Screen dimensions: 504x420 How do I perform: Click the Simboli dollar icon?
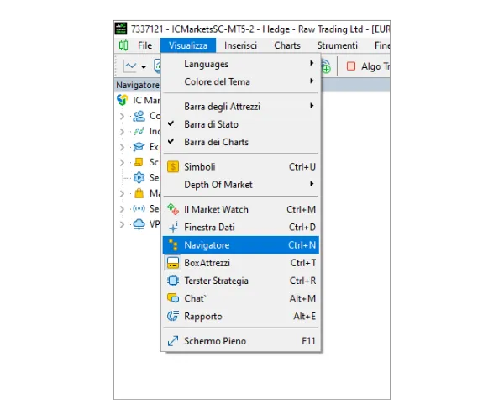tap(173, 167)
